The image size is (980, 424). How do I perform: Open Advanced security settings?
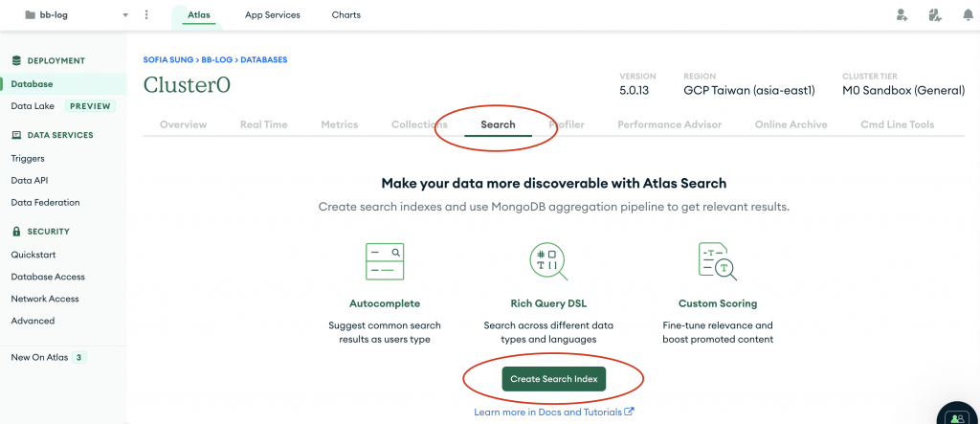point(33,321)
